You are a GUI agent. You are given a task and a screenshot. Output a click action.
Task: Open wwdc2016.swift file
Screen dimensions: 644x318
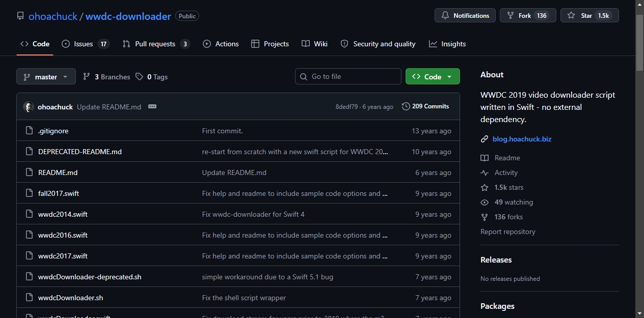pyautogui.click(x=63, y=235)
